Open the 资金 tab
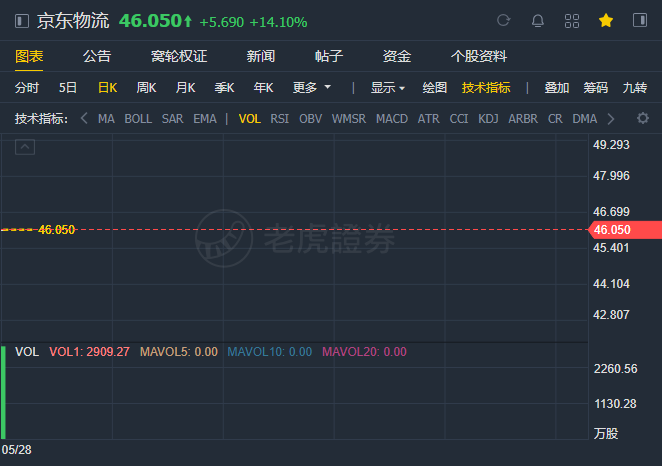 point(397,56)
